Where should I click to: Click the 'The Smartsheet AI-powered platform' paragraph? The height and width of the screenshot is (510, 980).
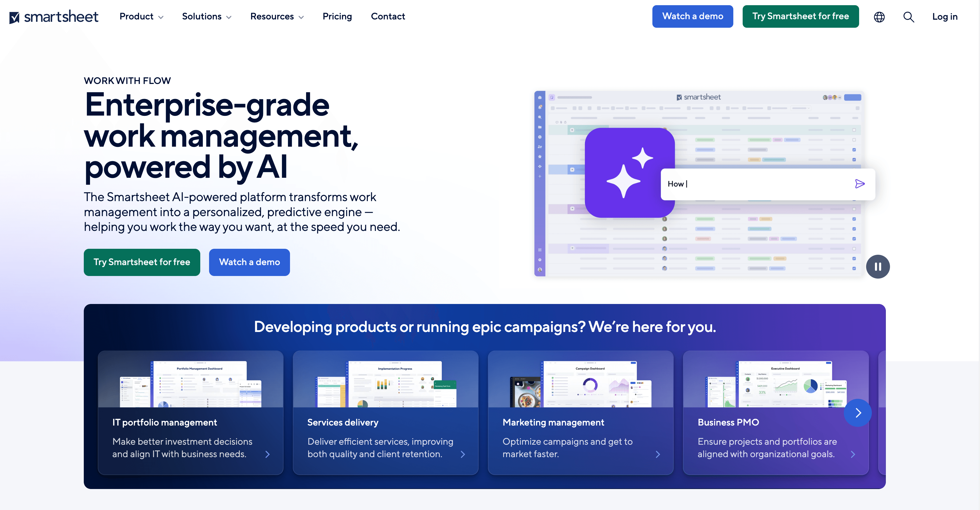242,212
